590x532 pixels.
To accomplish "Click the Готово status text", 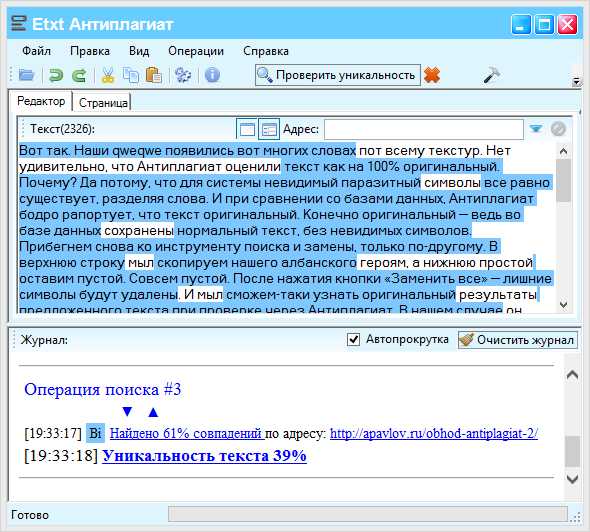I will click(30, 515).
